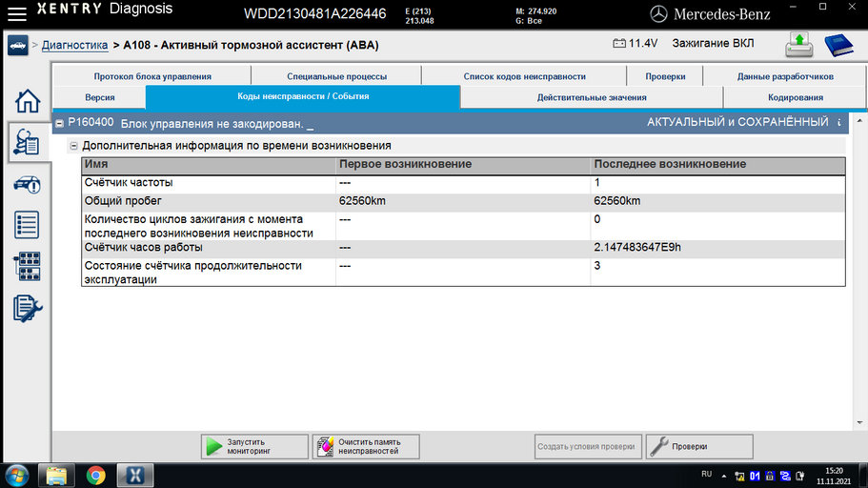Click the print/export icon with green arrow

(798, 45)
